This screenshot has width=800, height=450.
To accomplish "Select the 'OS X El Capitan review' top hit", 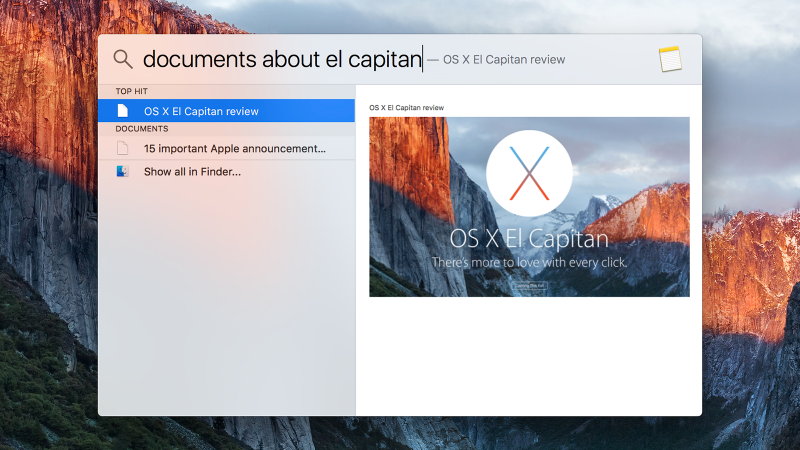I will click(227, 111).
